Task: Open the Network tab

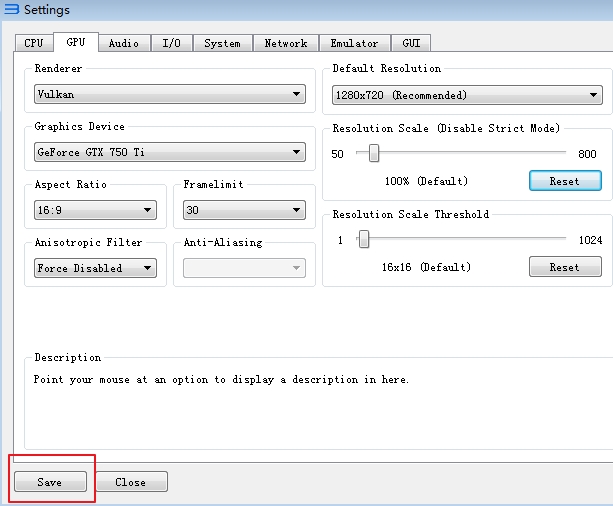Action: click(285, 43)
